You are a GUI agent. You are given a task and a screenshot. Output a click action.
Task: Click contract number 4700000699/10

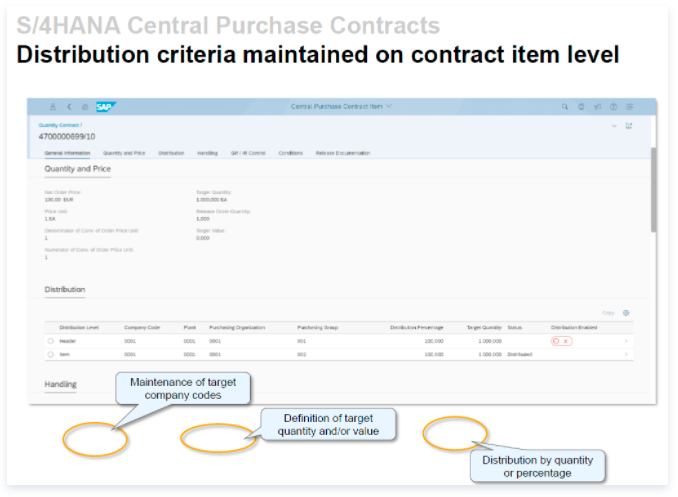coord(67,137)
